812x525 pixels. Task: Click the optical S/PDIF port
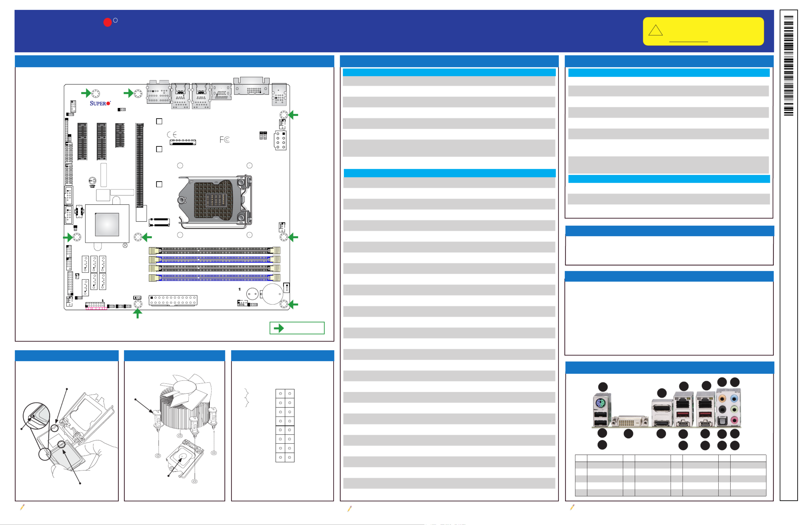[x=722, y=421]
